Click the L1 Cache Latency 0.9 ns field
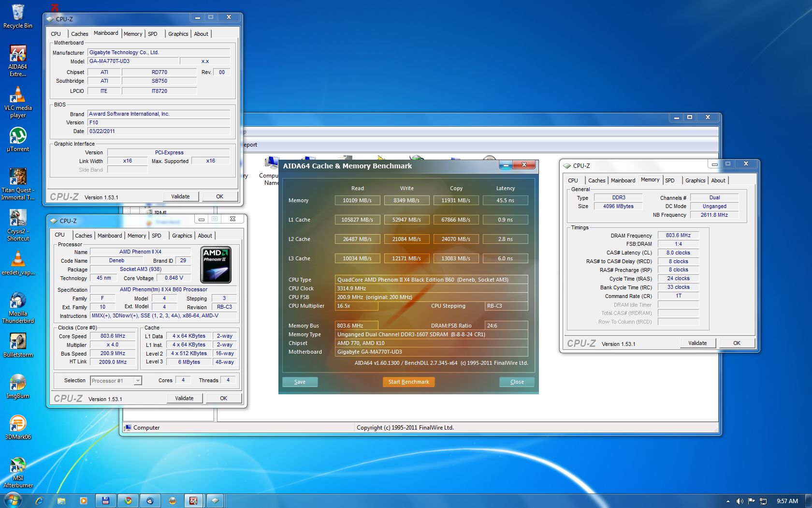The image size is (812, 508). point(505,220)
